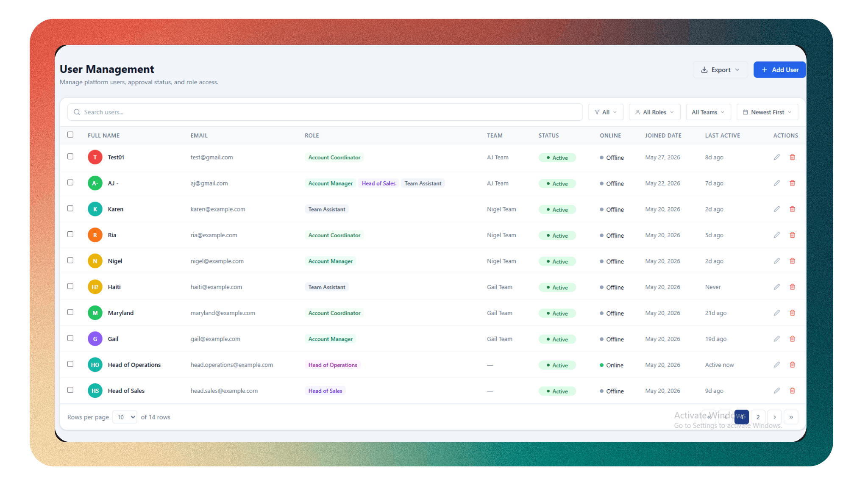Edit the AJ - user row
The height and width of the screenshot is (488, 868).
coord(776,183)
